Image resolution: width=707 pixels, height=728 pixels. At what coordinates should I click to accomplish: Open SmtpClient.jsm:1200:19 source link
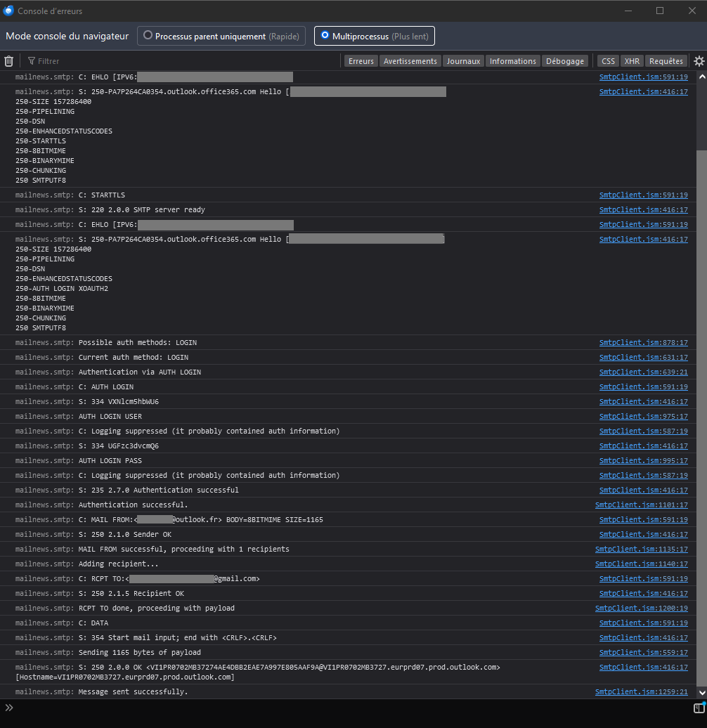[x=642, y=609]
